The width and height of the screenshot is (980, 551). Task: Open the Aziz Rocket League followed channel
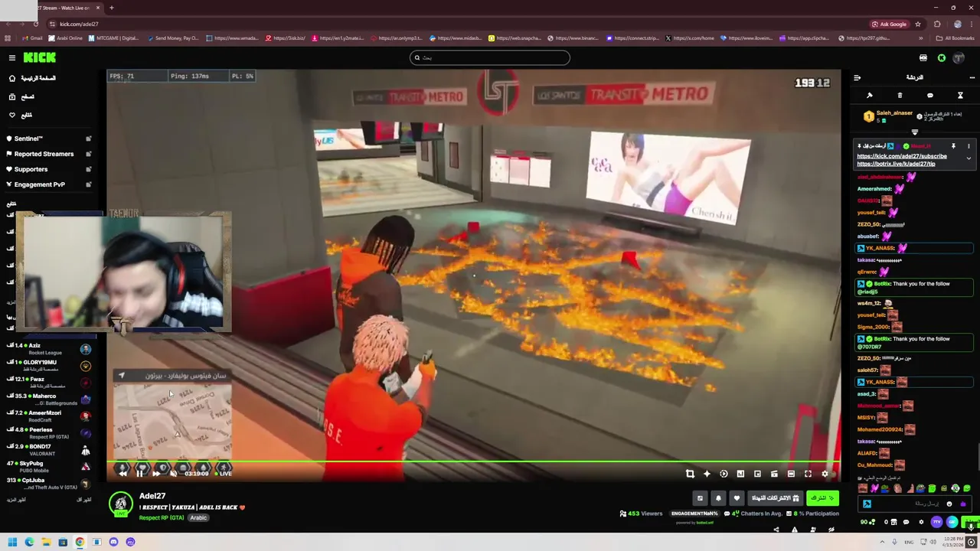[48, 349]
